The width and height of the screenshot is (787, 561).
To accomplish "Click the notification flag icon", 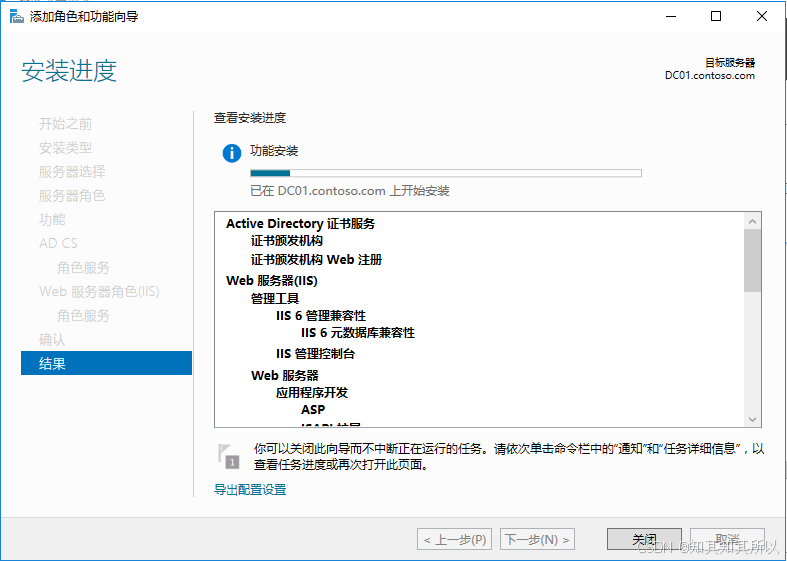I will coord(228,455).
